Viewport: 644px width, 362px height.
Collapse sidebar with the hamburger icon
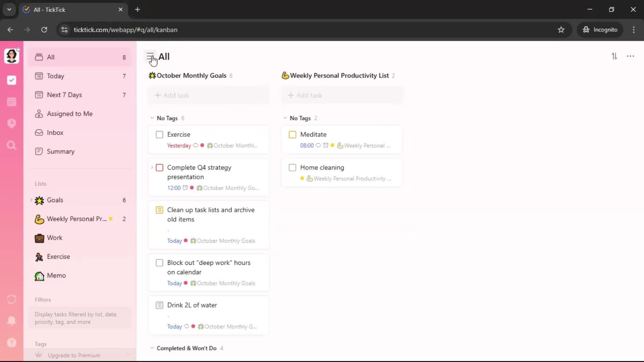pyautogui.click(x=150, y=56)
